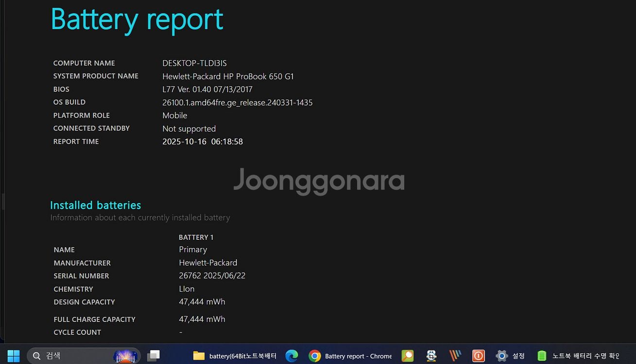Screen dimensions: 636x364
Task: Click the search highlight image in search box
Action: [x=125, y=356]
